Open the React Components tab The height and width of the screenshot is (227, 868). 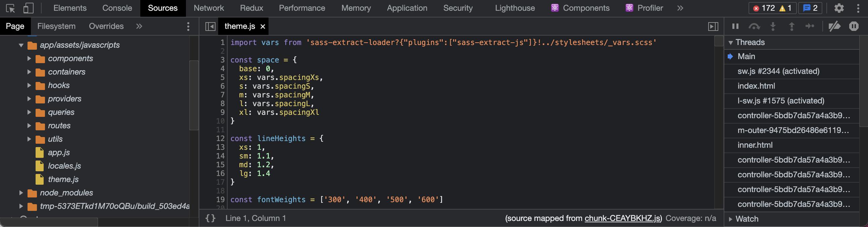580,8
